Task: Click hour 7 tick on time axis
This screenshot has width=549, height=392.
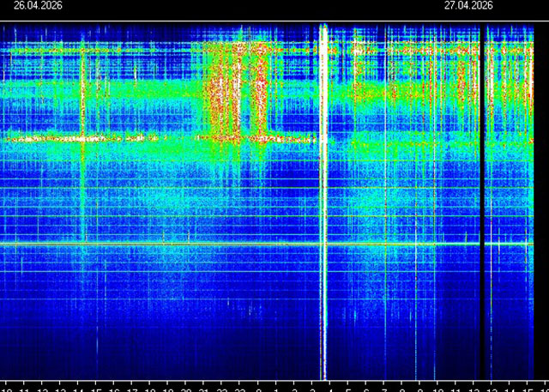Action: coord(384,388)
